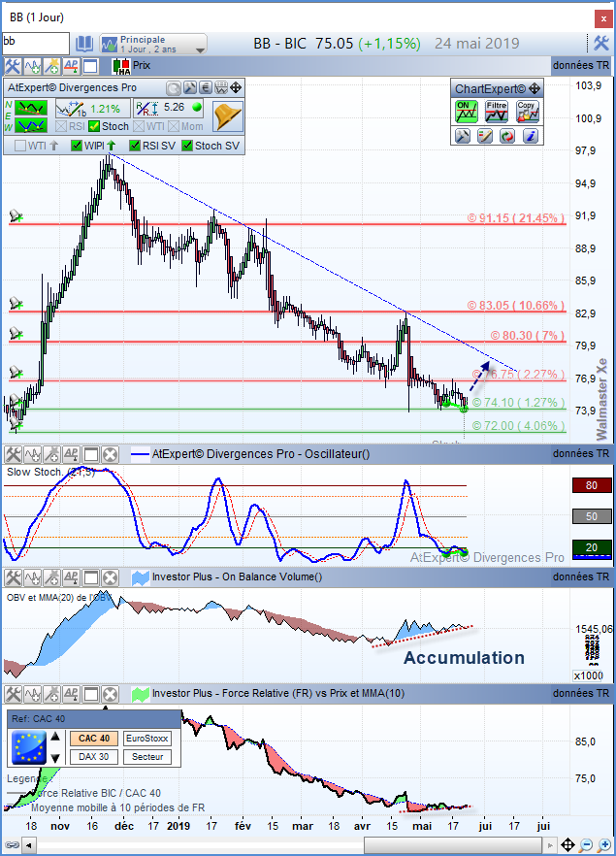Open price chart settings wrench icon
The image size is (616, 856).
click(12, 66)
